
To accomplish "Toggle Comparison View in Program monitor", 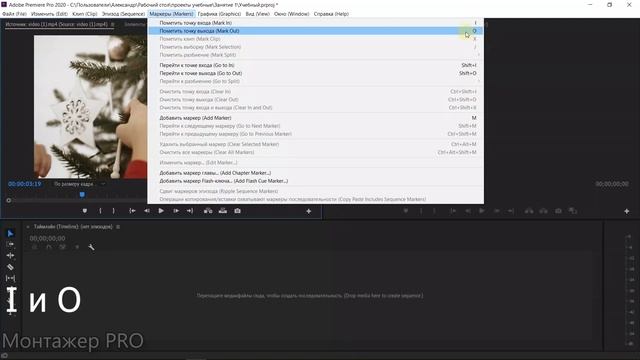I will (x=573, y=211).
